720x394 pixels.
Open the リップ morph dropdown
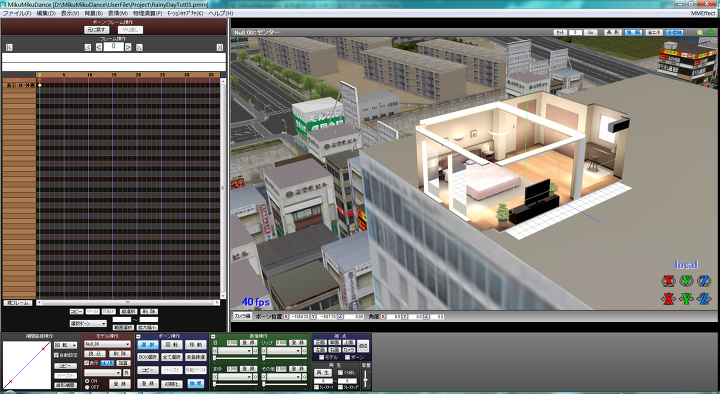(283, 351)
